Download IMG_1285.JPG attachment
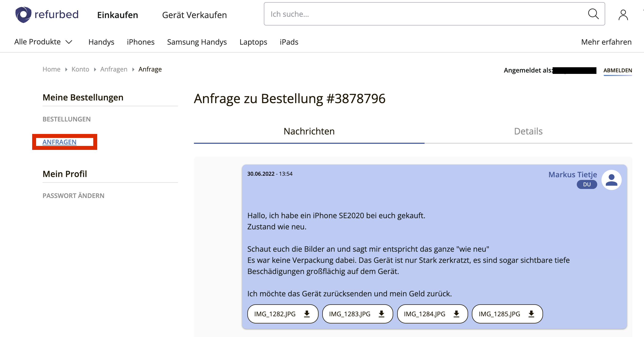Screen dimensions: 644x337 [x=507, y=314]
